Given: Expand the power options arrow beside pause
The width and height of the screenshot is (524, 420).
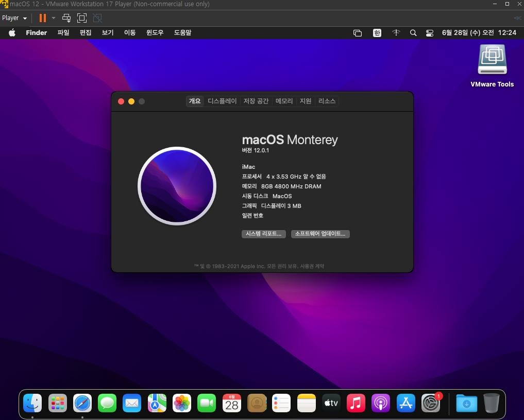Looking at the screenshot, I should pos(53,18).
